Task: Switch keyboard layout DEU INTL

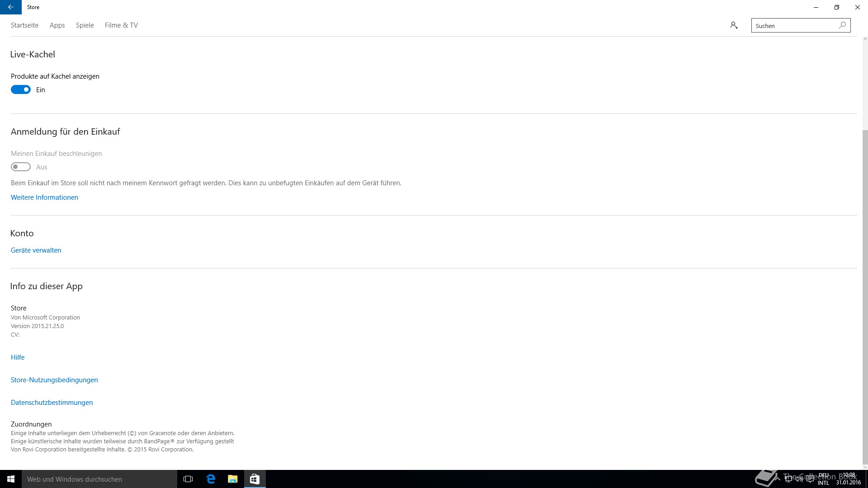Action: click(823, 479)
